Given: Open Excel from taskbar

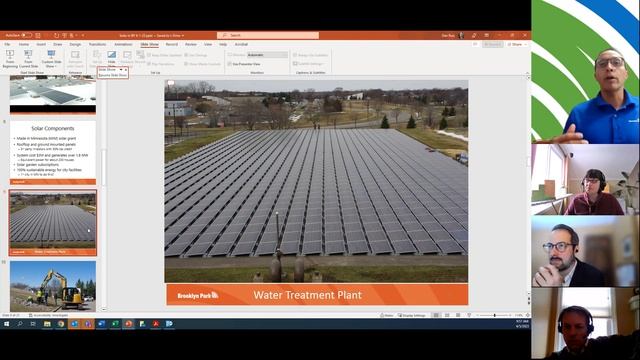Looking at the screenshot, I should click(115, 324).
